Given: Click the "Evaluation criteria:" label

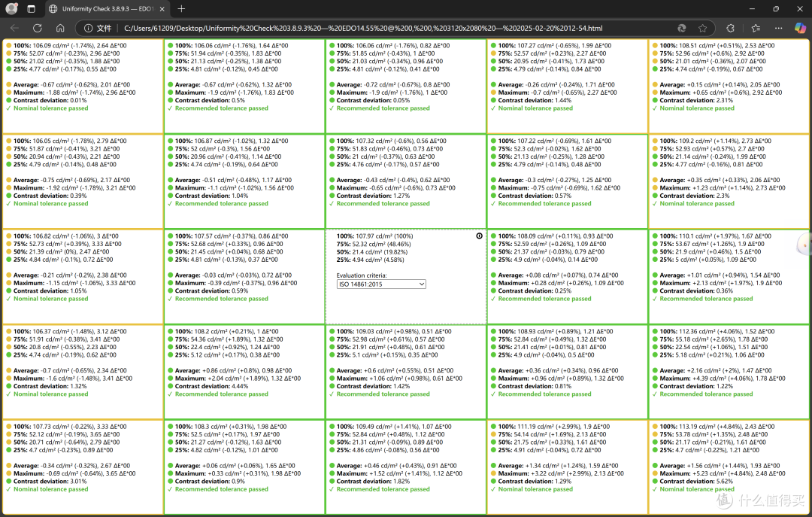Looking at the screenshot, I should click(362, 275).
